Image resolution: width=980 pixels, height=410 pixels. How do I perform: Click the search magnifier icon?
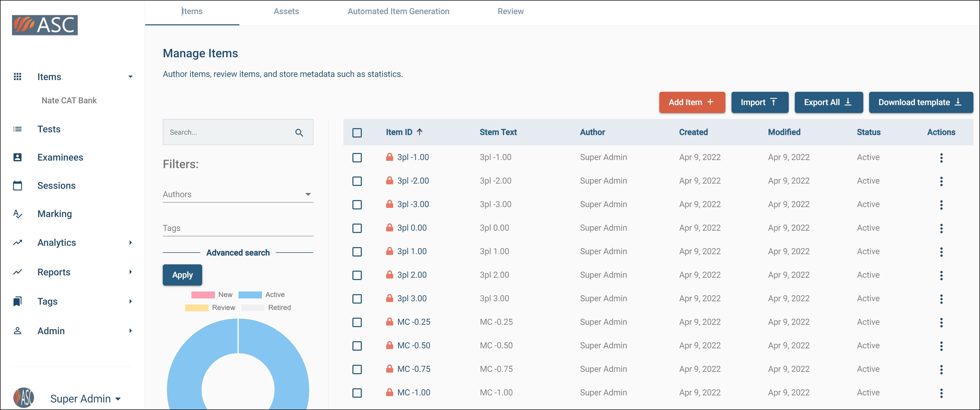coord(299,132)
